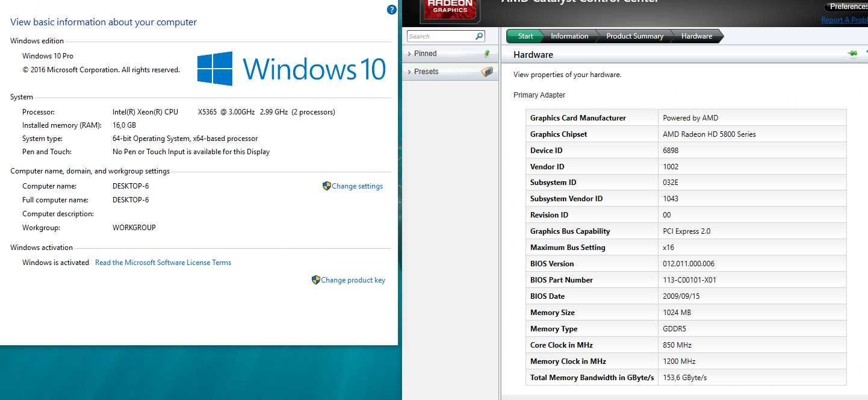
Task: Select the BIOS Part Number 113-C00101-X01
Action: point(689,280)
